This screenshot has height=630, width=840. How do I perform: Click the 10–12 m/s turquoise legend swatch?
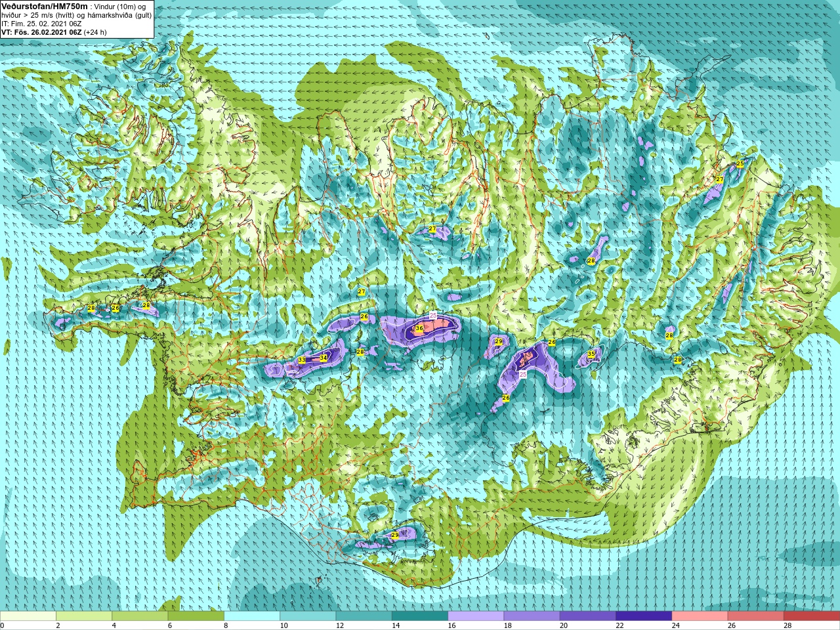[308, 616]
